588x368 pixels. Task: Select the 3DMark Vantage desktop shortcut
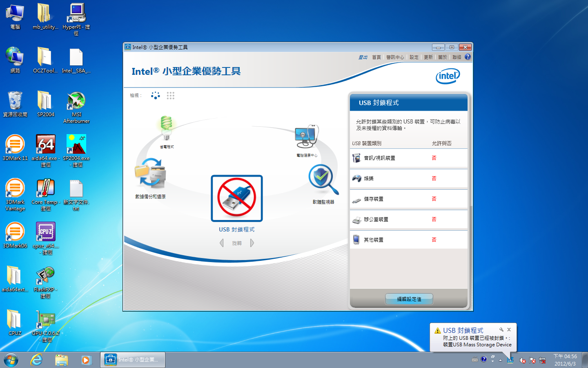tap(15, 195)
